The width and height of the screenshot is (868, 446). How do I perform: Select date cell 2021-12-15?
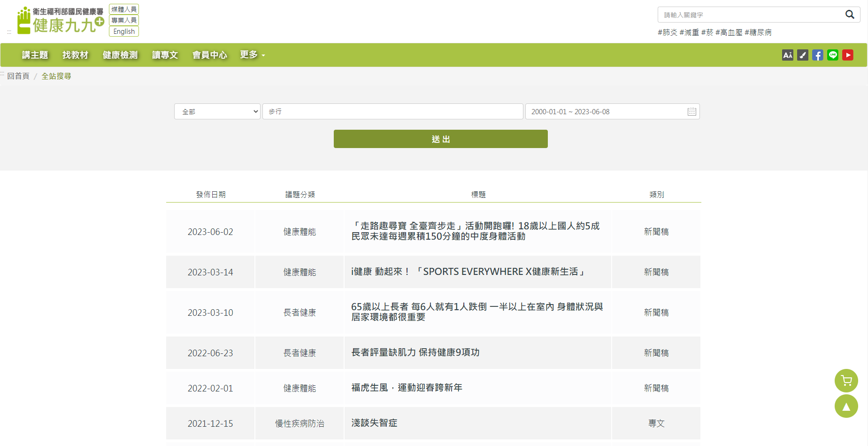[210, 423]
